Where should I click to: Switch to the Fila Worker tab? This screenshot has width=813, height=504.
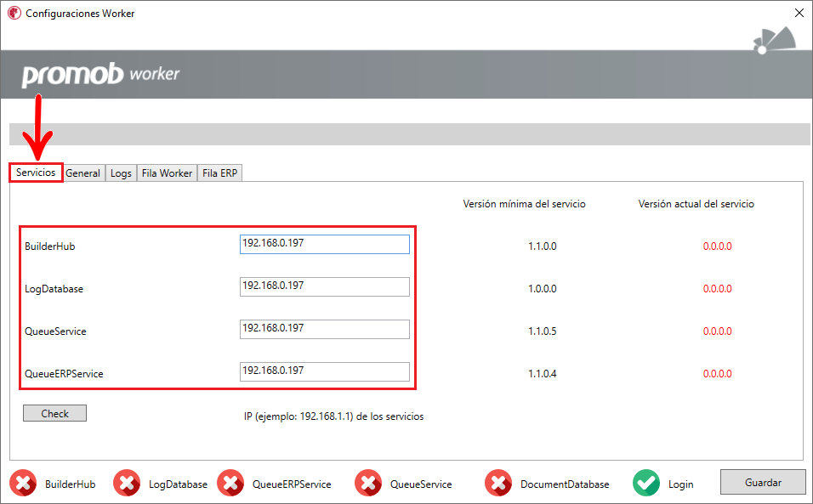coord(167,173)
